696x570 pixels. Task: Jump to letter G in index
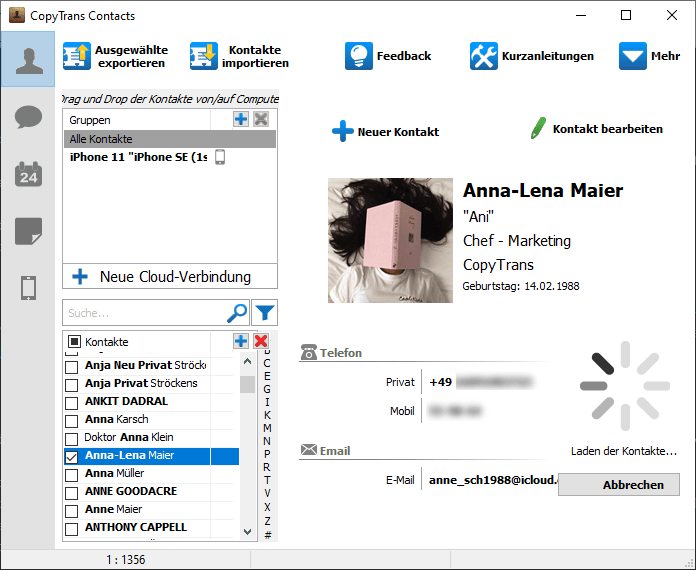tap(267, 389)
